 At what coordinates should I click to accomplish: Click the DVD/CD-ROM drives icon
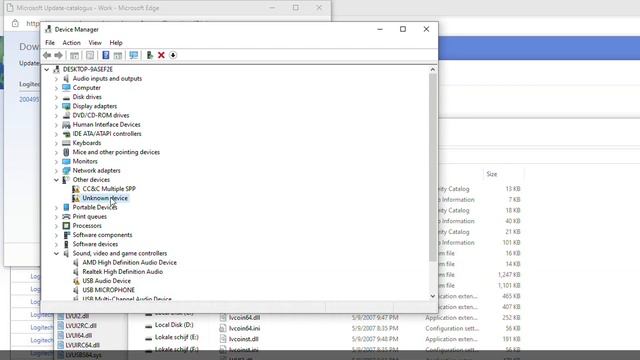coord(66,115)
